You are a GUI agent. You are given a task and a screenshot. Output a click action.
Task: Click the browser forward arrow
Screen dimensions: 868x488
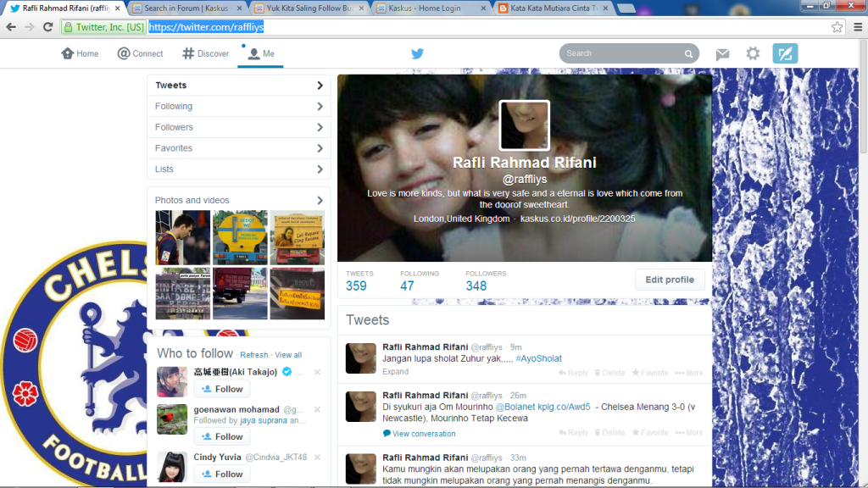(30, 27)
